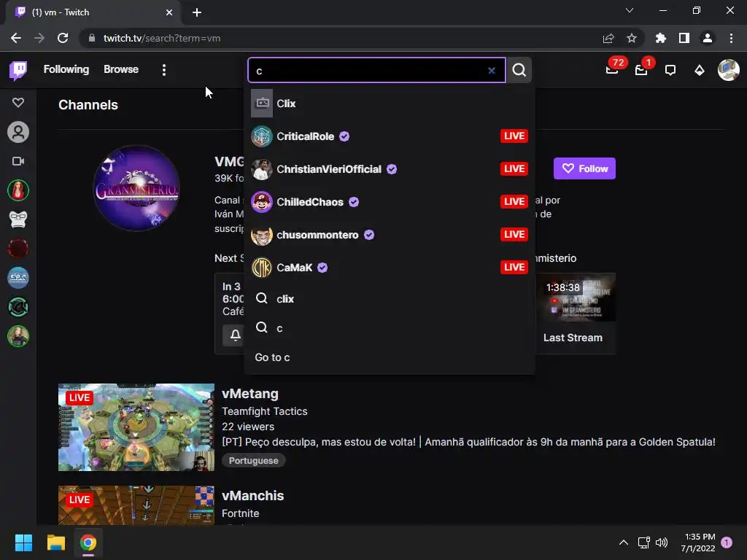Click the reminder bell button
747x560 pixels.
[x=236, y=335]
